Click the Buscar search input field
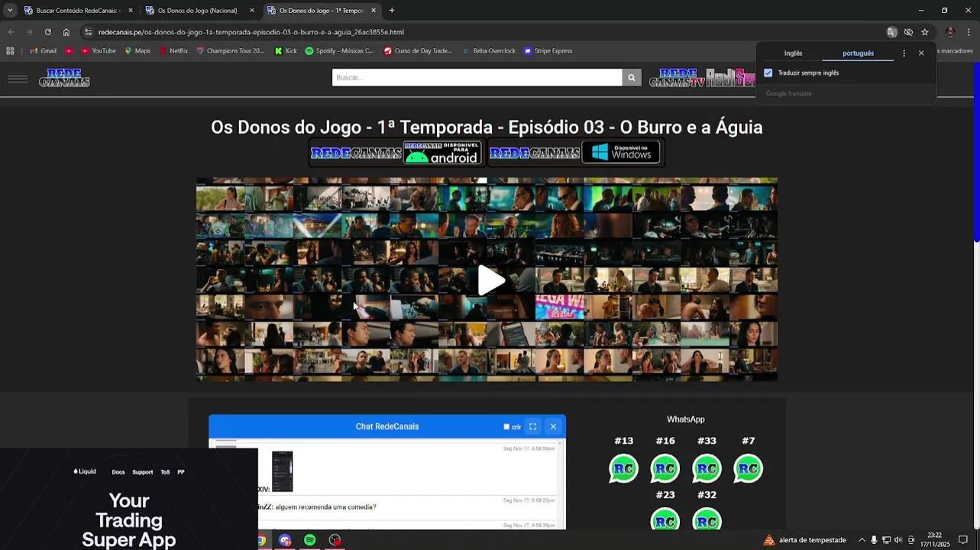980x550 pixels. 477,77
